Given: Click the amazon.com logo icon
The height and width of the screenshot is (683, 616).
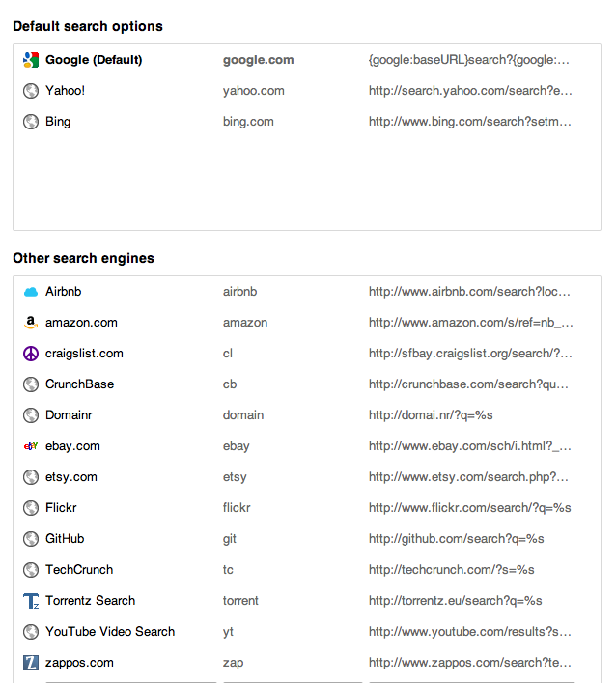Looking at the screenshot, I should click(x=31, y=323).
